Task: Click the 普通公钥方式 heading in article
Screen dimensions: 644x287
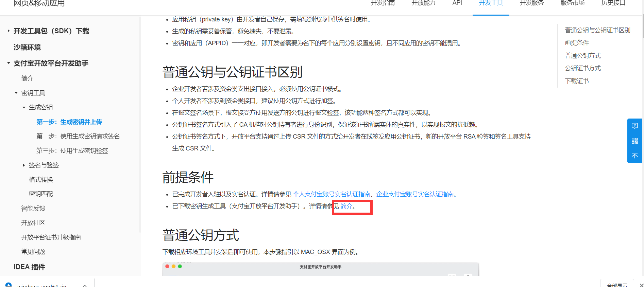Action: [x=201, y=235]
